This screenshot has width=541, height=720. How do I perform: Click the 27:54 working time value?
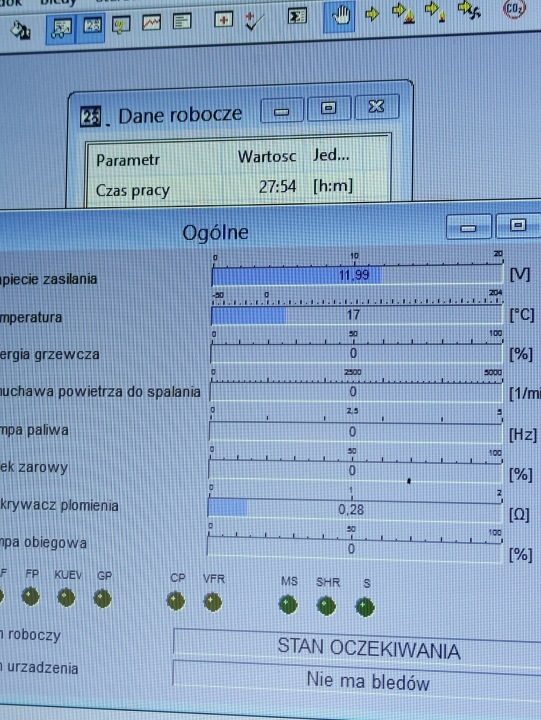[277, 187]
